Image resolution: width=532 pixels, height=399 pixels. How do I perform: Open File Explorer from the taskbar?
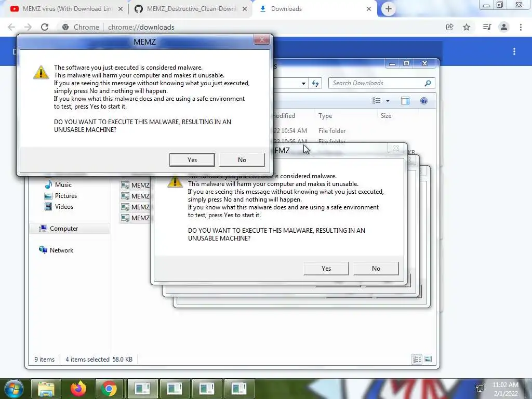coord(46,389)
